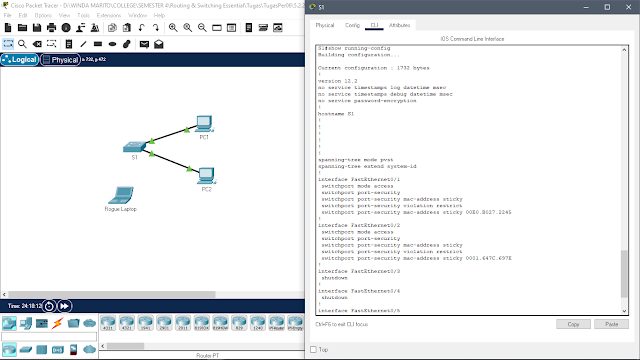Choose the Wireless Devices subcategory
The image size is (640, 360).
58,350
